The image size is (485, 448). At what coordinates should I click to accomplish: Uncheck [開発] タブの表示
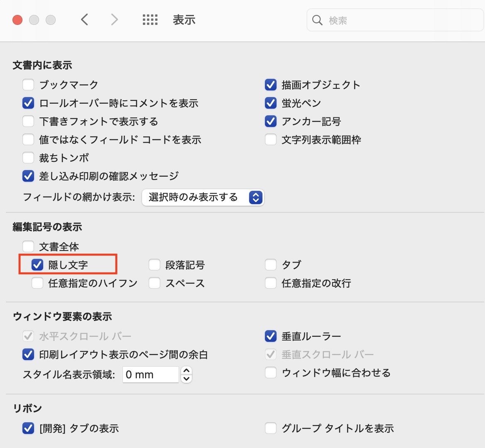28,428
